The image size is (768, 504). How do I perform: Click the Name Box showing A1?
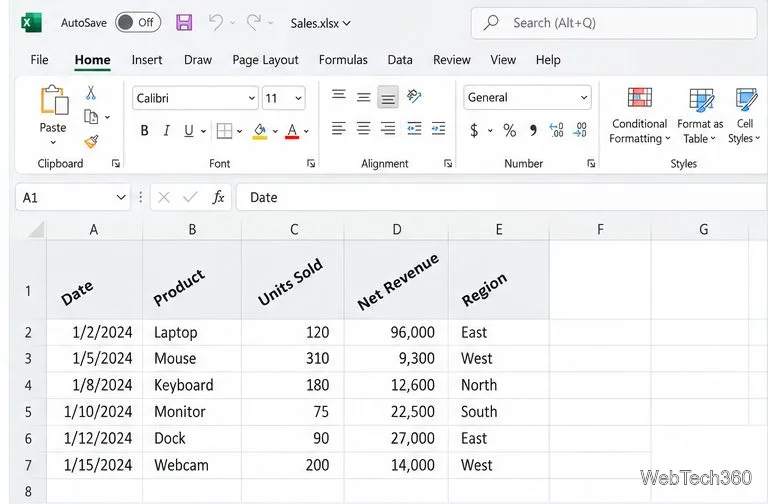(x=73, y=197)
